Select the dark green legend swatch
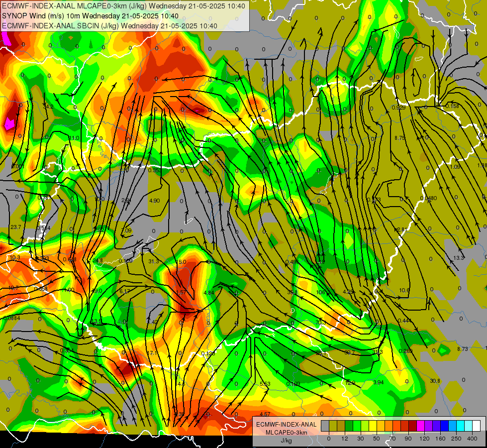The image size is (487, 448). click(349, 426)
